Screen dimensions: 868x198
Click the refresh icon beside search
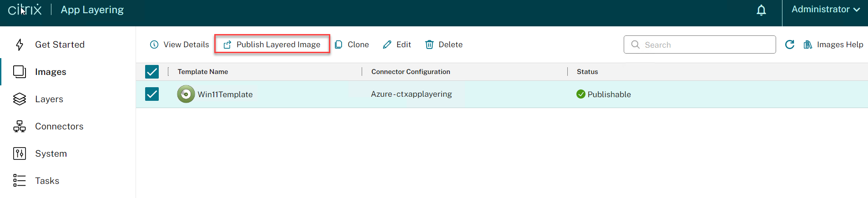point(790,45)
